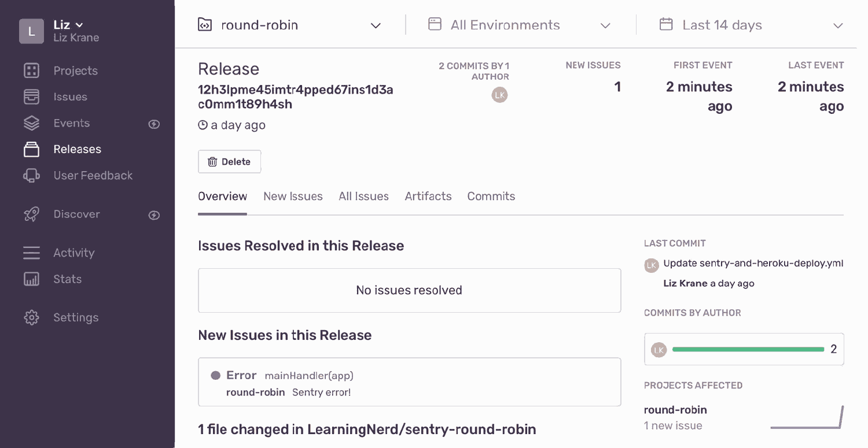This screenshot has height=448, width=868.
Task: Click the green commits-by-author progress bar
Action: click(747, 349)
